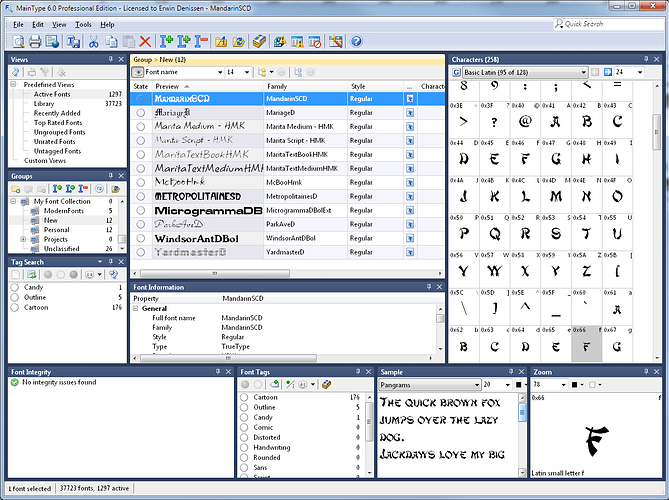Image resolution: width=669 pixels, height=500 pixels.
Task: Click the Cut scissors toolbar icon
Action: coord(93,41)
